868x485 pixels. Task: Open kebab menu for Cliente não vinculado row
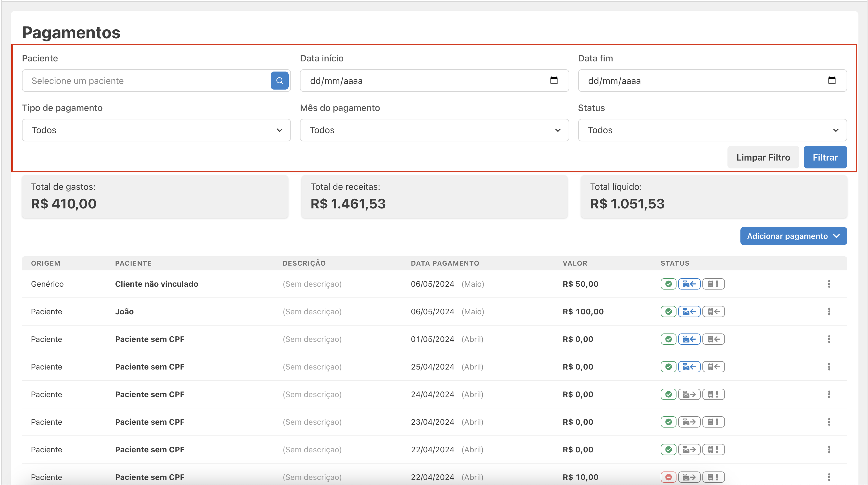coord(829,284)
